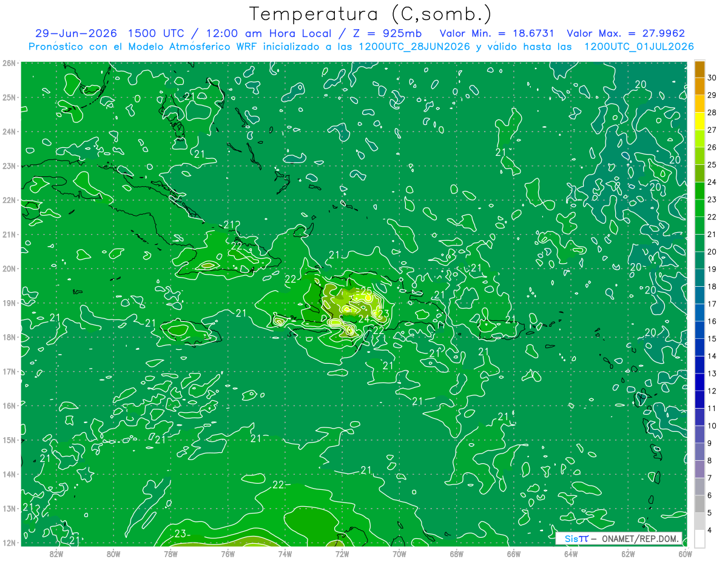Screen dimensions: 728x562
Task: Click the '62W' longitude axis label
Action: click(x=629, y=554)
